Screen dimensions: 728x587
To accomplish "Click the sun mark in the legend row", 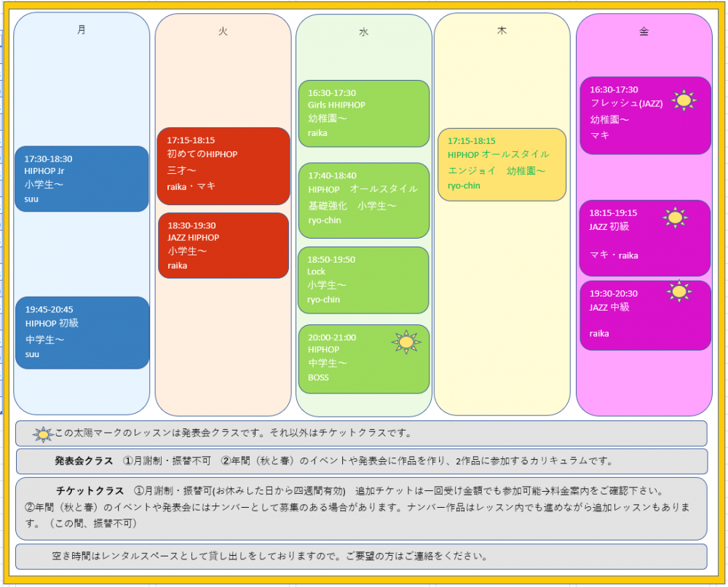I will point(43,434).
